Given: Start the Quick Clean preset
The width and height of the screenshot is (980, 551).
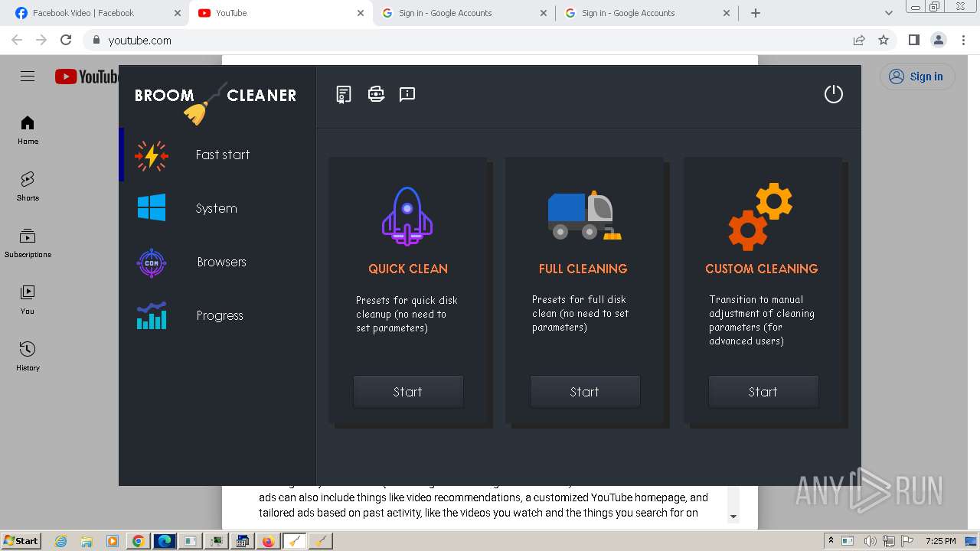Looking at the screenshot, I should tap(407, 392).
